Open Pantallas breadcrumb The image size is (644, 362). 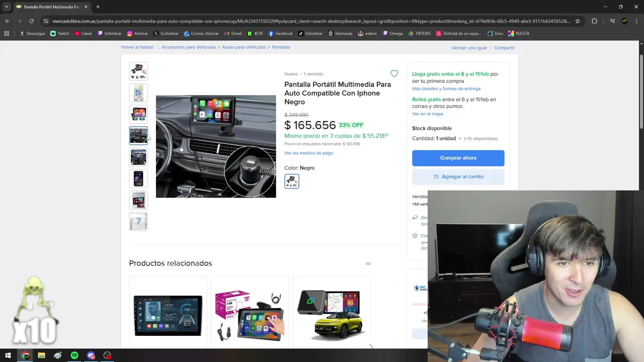pos(281,47)
